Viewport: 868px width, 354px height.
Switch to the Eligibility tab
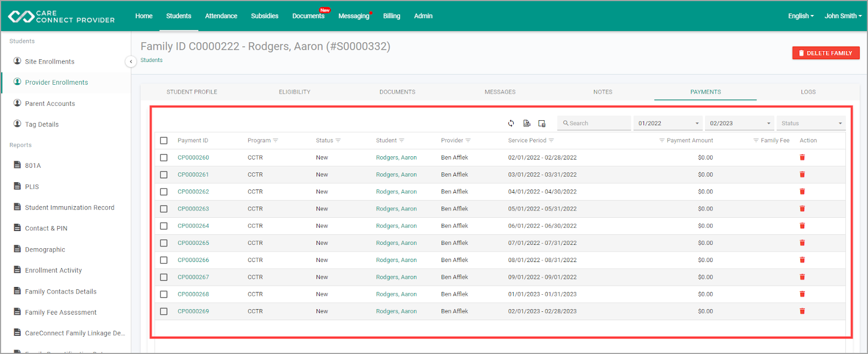pos(294,92)
